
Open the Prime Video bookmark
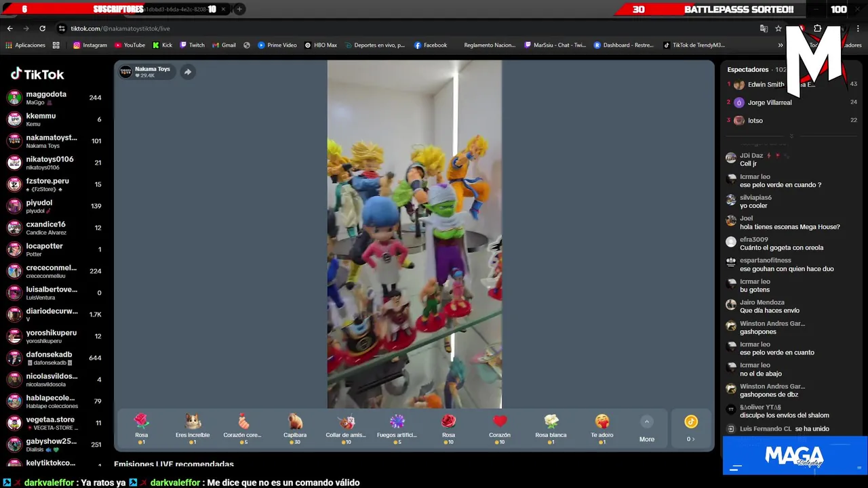[x=277, y=45]
